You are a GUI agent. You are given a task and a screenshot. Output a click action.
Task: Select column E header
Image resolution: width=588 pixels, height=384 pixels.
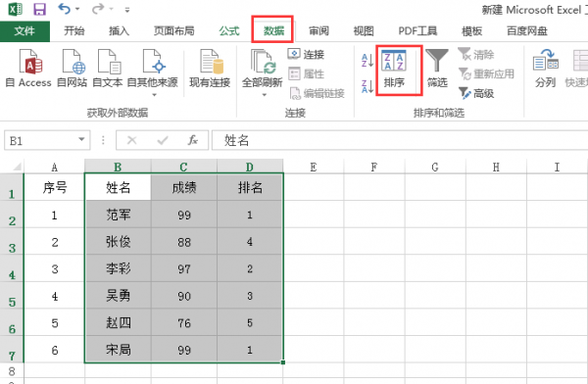314,167
